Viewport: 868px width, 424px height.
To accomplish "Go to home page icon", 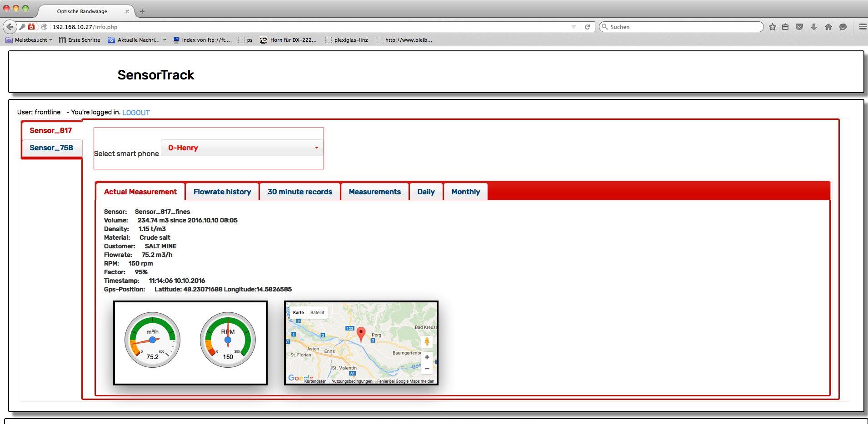I will point(828,27).
